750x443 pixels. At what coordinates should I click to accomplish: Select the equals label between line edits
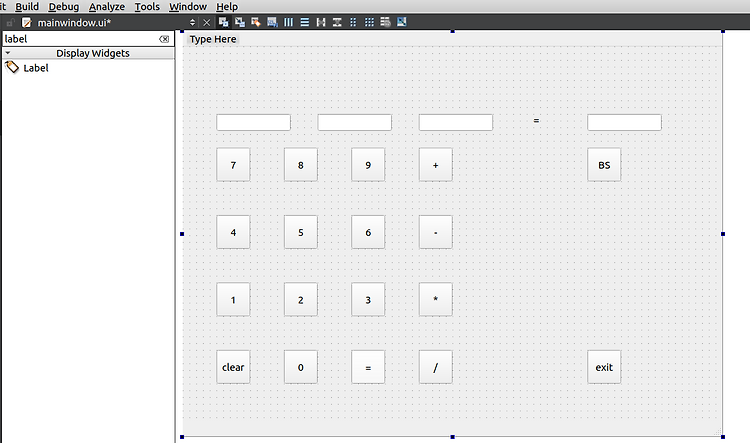coord(536,121)
